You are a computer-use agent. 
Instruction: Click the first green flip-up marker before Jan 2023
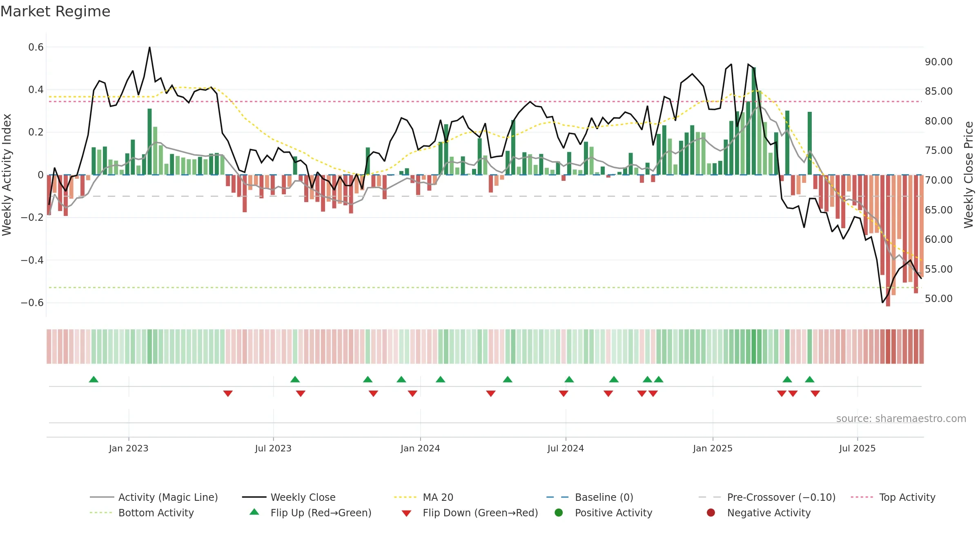pos(94,379)
